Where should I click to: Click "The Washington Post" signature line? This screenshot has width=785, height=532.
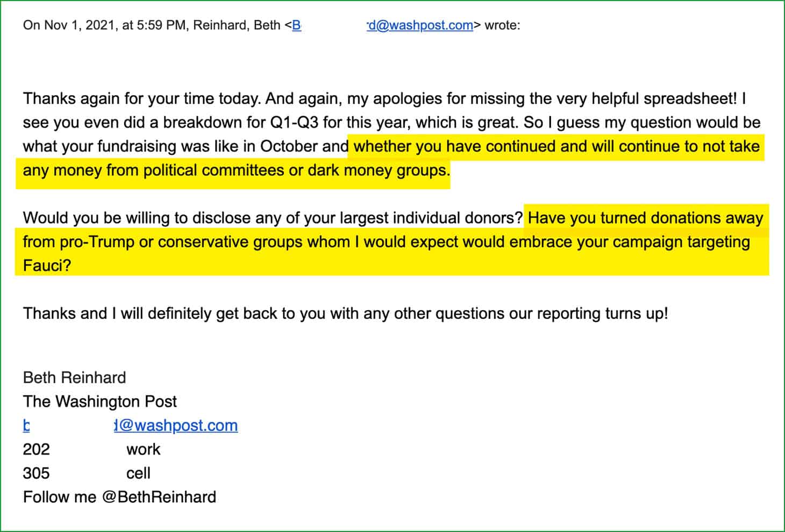point(100,401)
